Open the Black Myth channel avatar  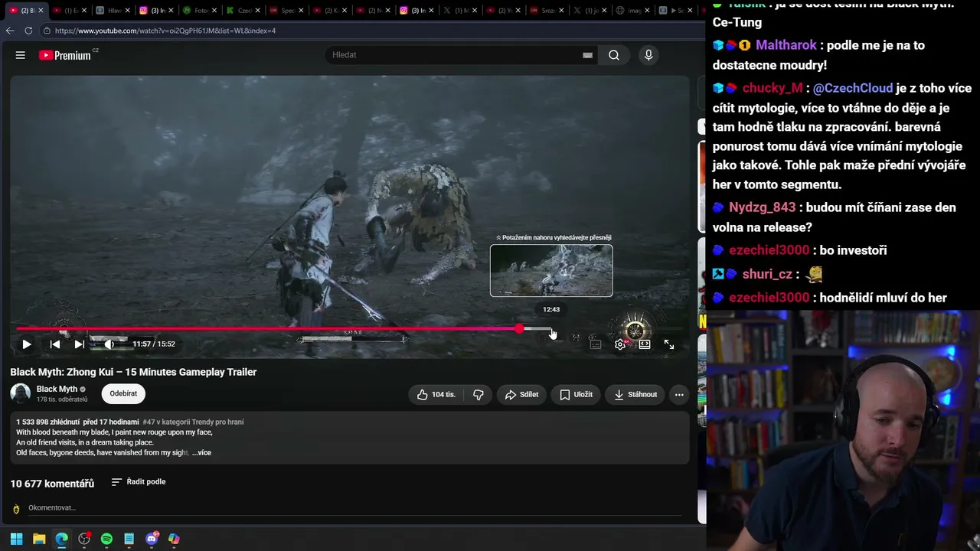point(21,393)
